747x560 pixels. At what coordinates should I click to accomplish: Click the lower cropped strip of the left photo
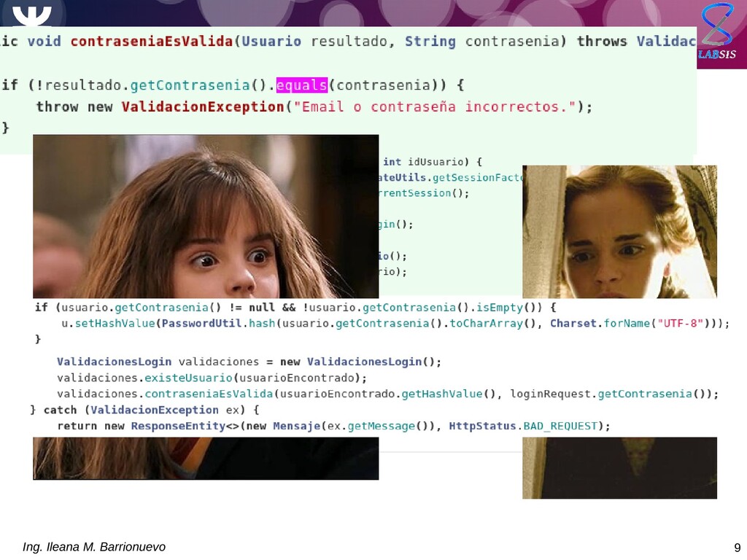[206, 459]
